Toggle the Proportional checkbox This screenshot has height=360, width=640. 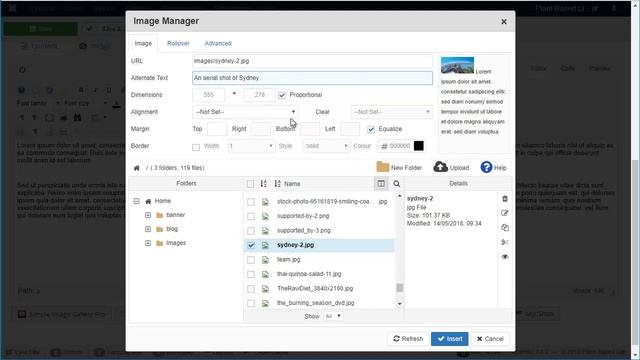(282, 95)
